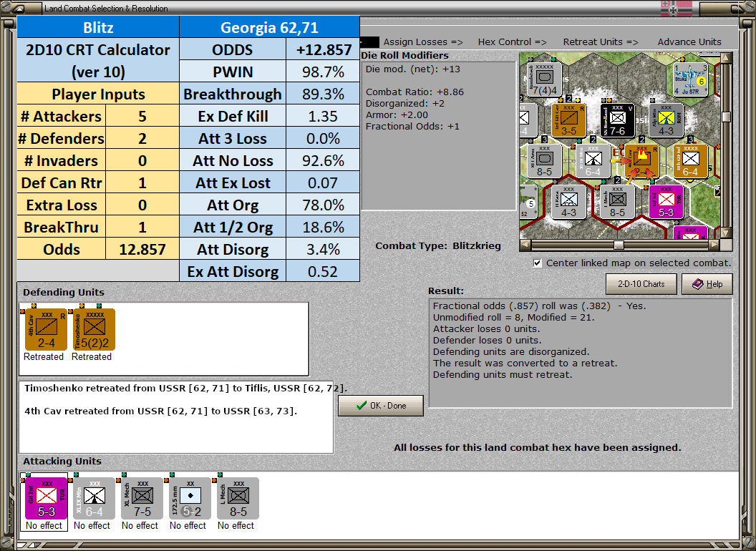Click the Att Disorg value 3.4%

tap(323, 249)
